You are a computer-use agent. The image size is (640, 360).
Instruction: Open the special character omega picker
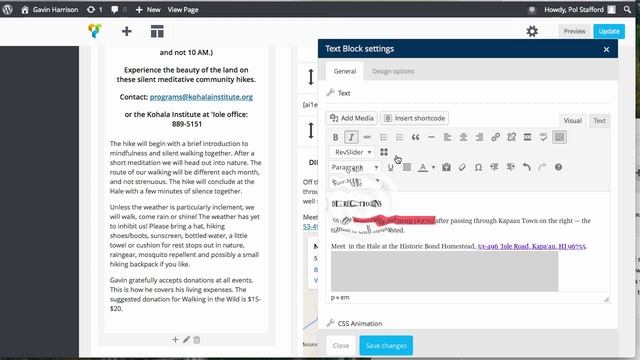478,167
